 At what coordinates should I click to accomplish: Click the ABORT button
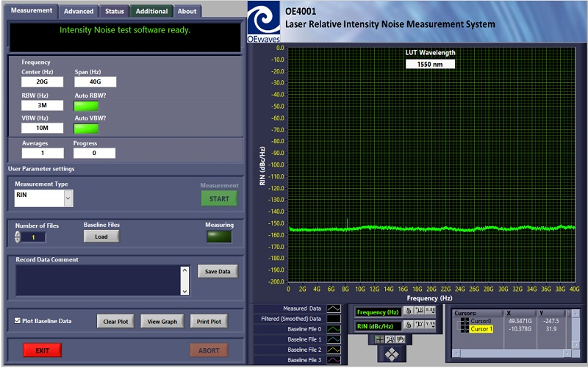click(209, 350)
